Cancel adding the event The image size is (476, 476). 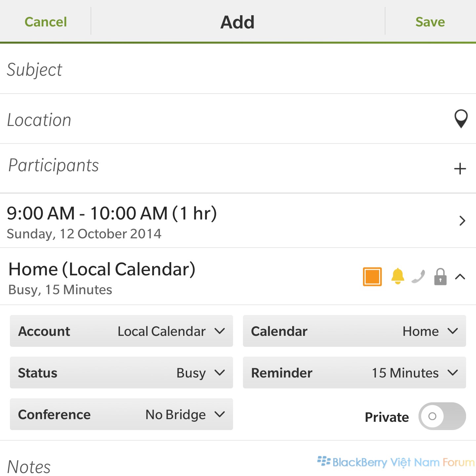pos(46,22)
